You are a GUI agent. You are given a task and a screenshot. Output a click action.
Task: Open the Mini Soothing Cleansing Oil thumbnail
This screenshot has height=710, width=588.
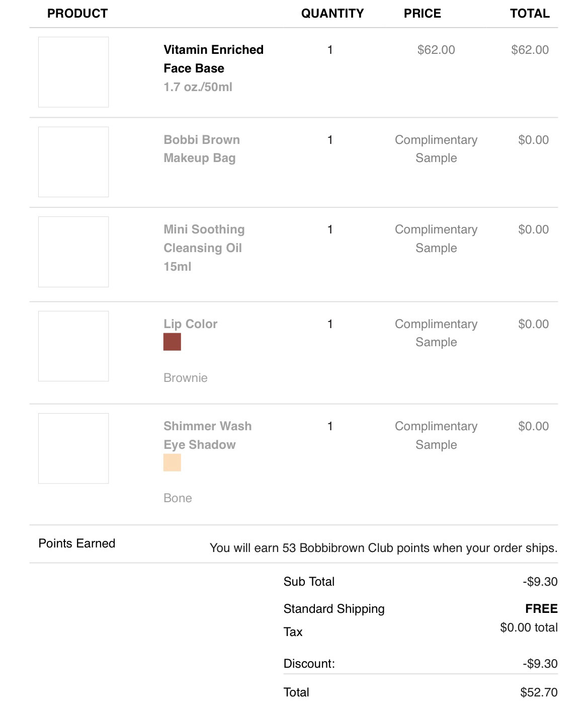click(73, 252)
